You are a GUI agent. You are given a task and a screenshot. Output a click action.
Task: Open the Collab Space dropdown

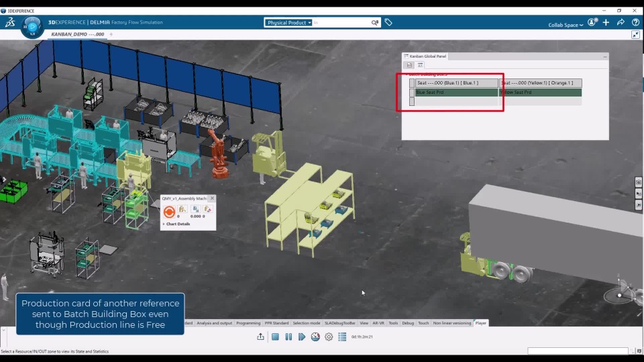(x=566, y=25)
